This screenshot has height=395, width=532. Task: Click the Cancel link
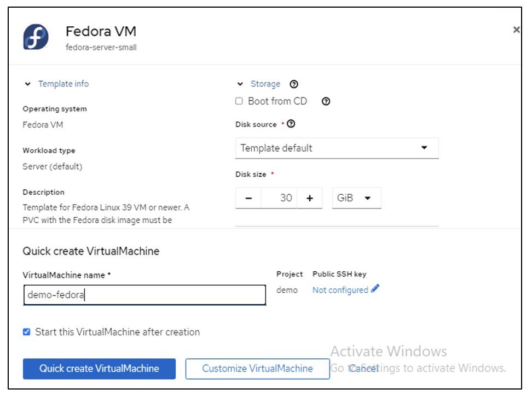click(x=363, y=368)
